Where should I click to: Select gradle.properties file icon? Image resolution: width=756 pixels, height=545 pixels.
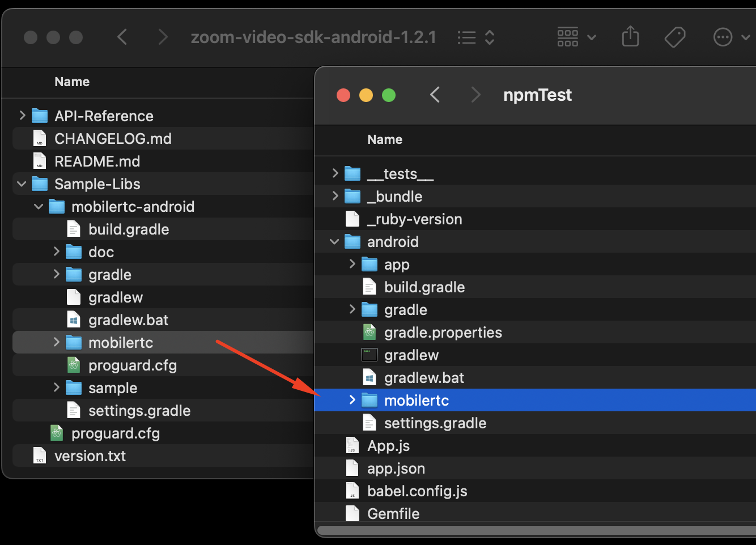[369, 332]
